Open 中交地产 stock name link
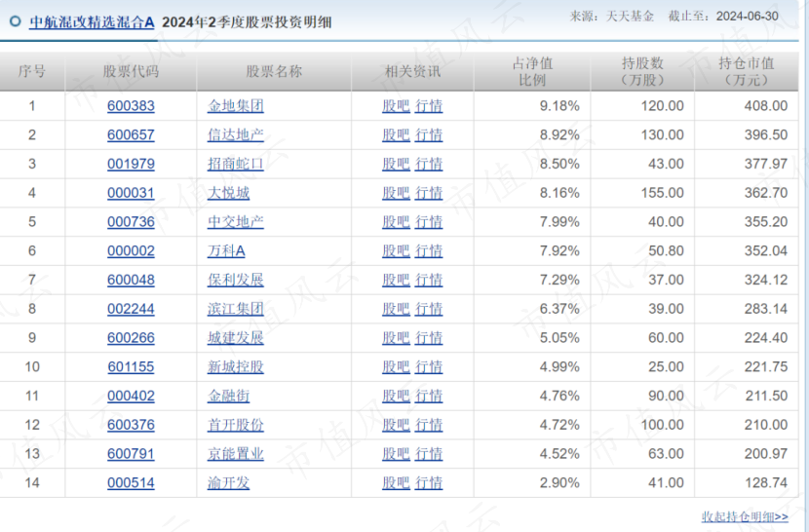 point(236,221)
